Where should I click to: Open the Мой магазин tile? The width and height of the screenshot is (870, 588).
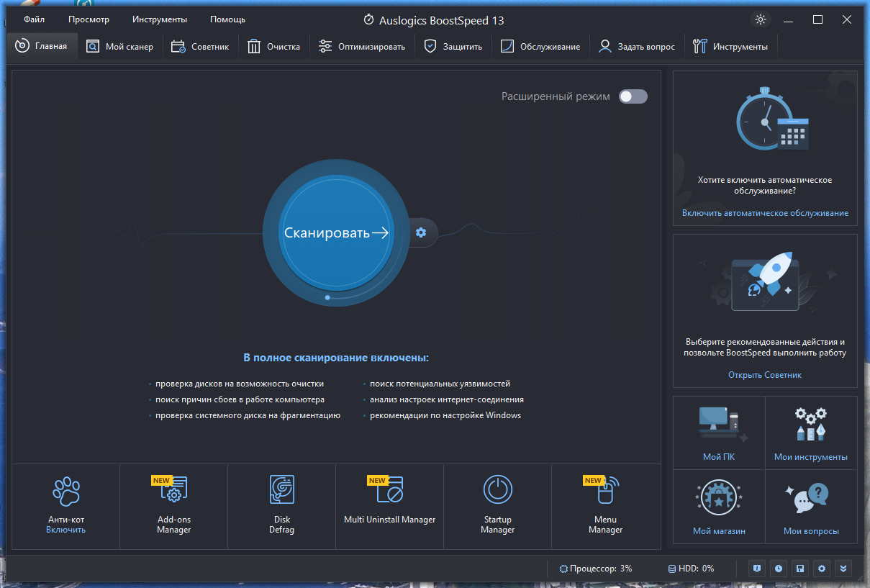point(719,507)
